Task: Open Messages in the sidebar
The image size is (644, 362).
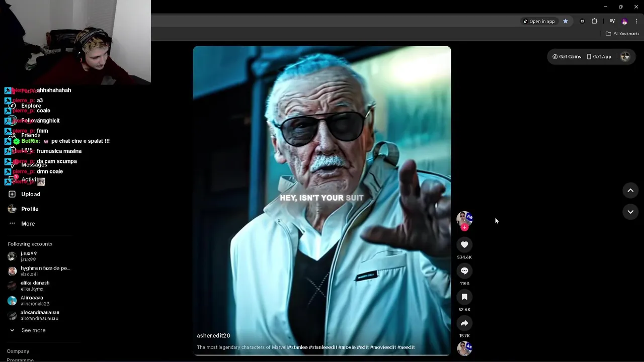Action: 34,165
